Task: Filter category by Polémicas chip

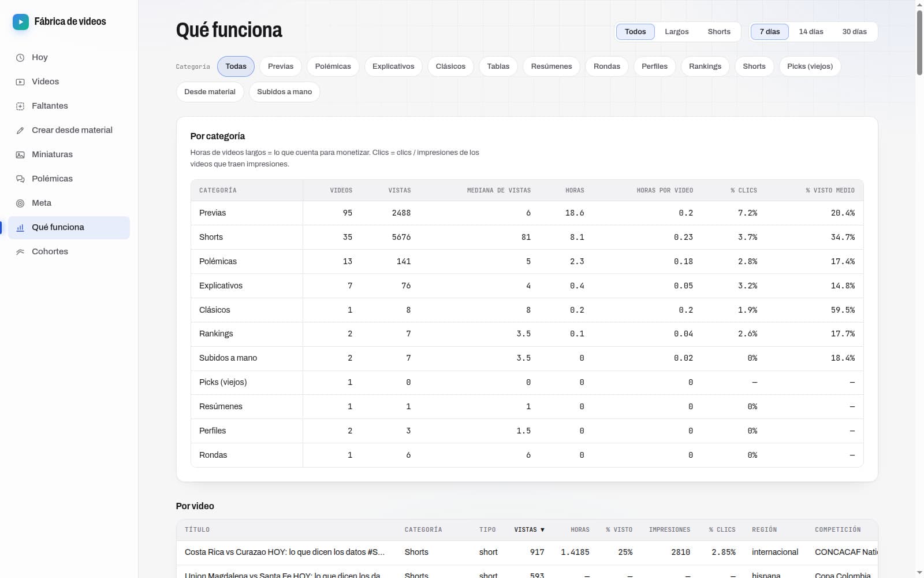Action: 333,66
